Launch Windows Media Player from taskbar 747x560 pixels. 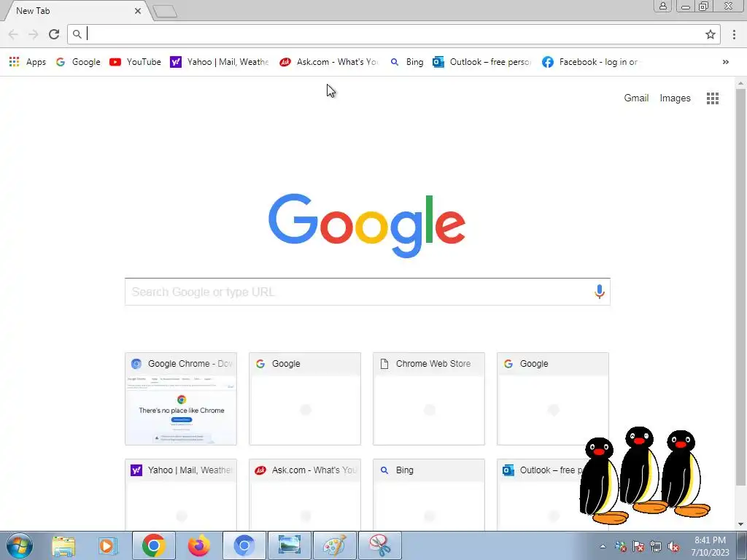(108, 545)
